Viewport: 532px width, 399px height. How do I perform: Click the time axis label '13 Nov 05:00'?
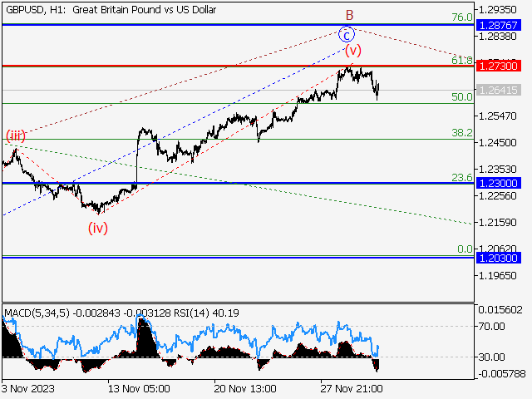(139, 388)
